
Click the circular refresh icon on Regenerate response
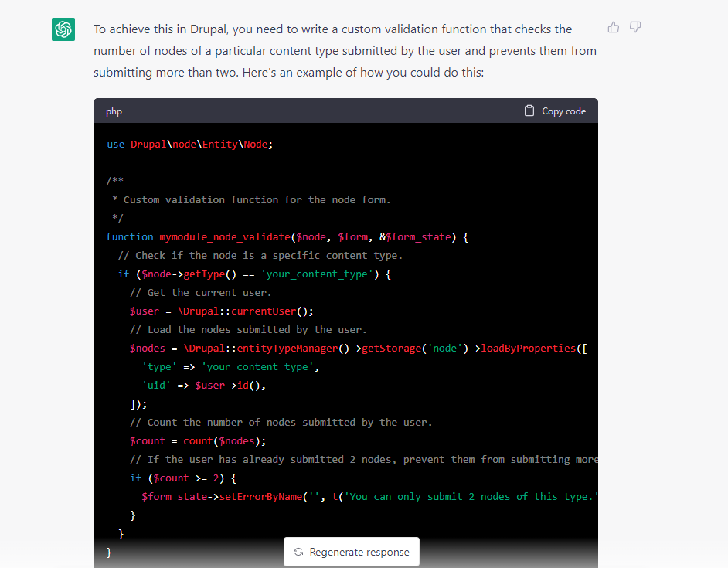point(298,552)
